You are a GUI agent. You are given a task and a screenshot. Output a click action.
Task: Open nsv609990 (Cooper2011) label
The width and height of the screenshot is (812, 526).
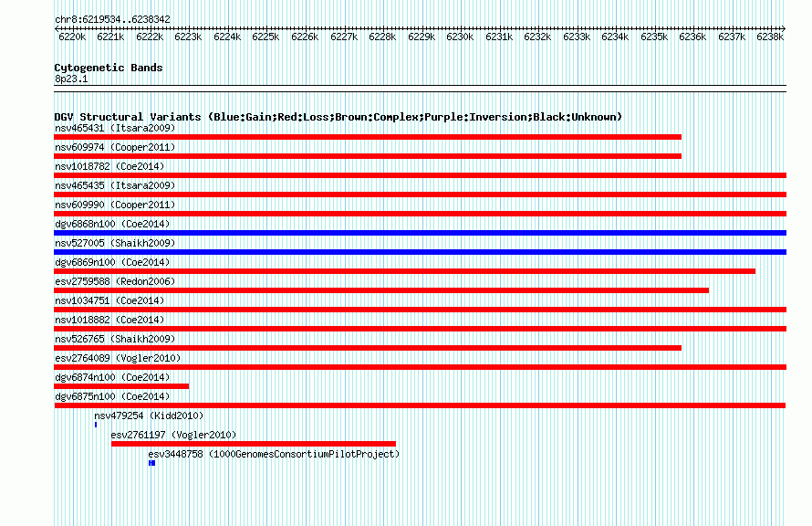click(x=115, y=205)
